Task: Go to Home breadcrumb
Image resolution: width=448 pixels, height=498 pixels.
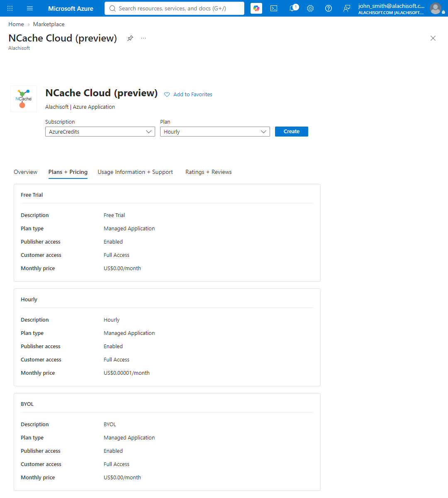Action: (x=16, y=24)
